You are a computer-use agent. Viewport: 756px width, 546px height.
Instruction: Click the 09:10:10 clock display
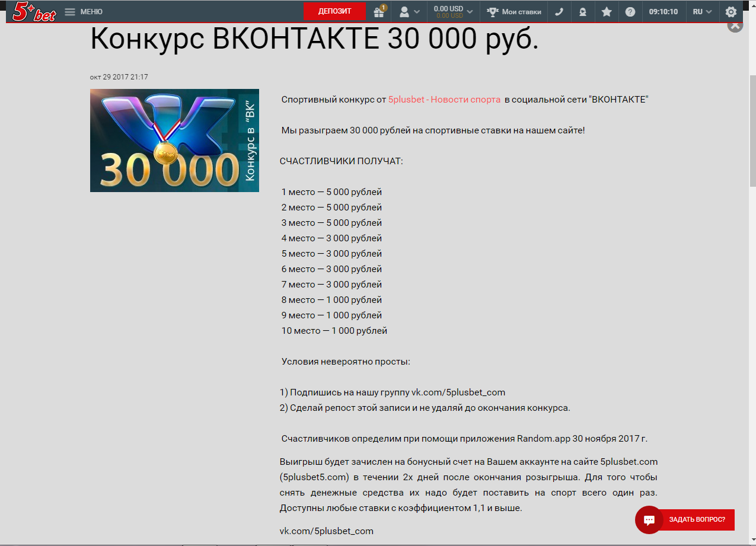664,11
